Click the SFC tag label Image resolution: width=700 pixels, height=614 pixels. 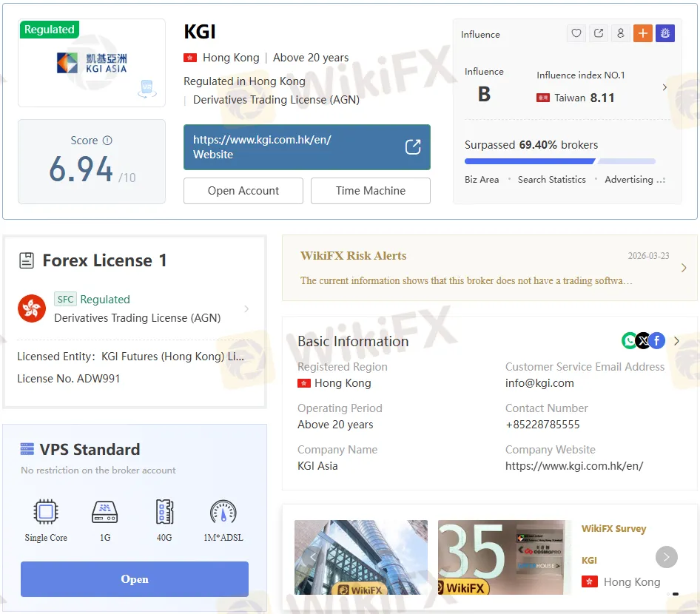point(65,299)
